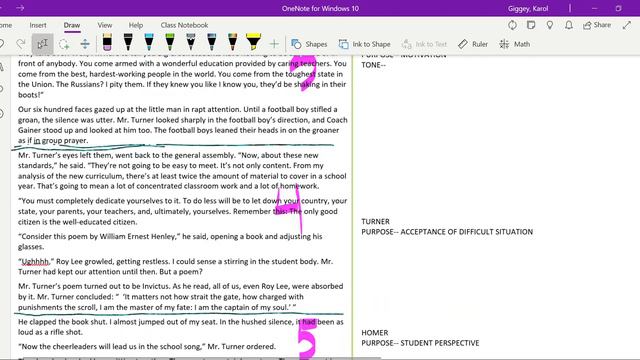The height and width of the screenshot is (360, 640).
Task: Switch to the Draw tab
Action: (x=72, y=25)
